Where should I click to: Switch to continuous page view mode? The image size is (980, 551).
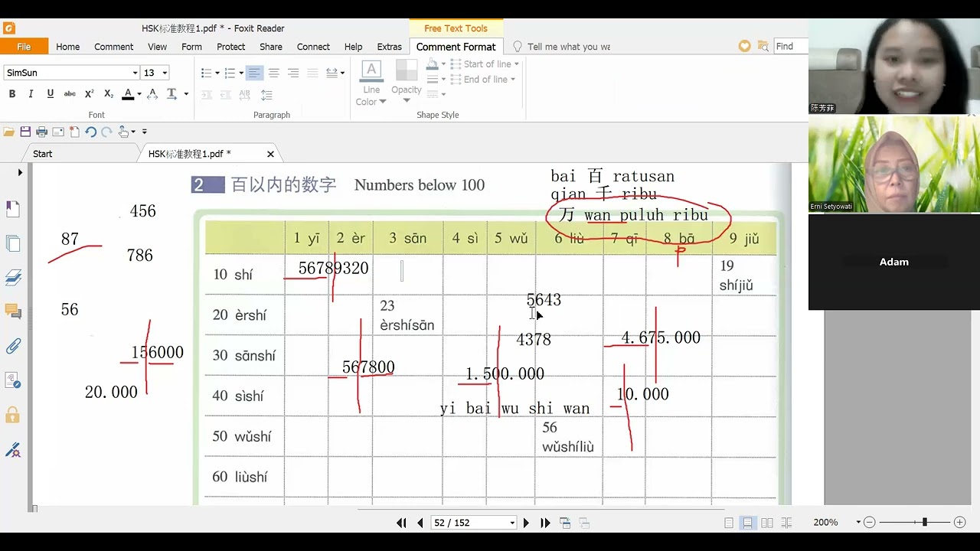(747, 523)
